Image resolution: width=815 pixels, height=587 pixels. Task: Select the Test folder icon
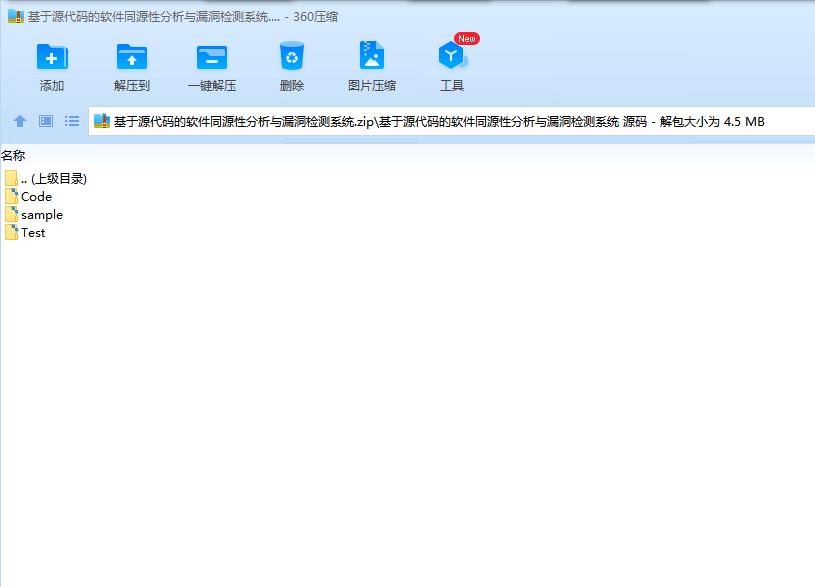point(11,232)
